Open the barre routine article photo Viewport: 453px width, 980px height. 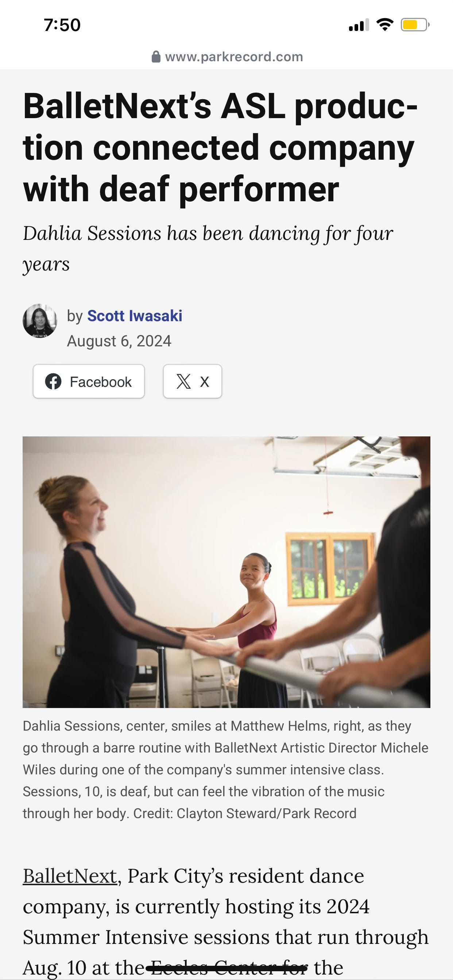(x=226, y=572)
